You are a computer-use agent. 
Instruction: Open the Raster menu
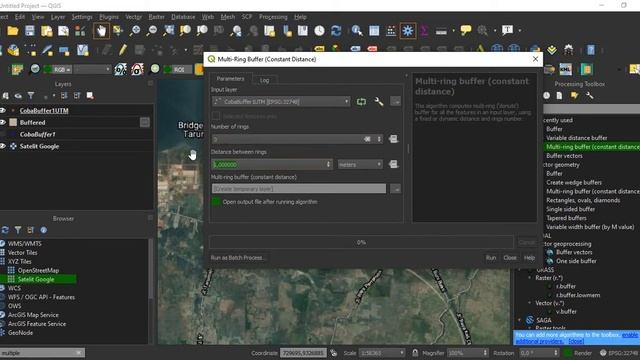[x=156, y=17]
